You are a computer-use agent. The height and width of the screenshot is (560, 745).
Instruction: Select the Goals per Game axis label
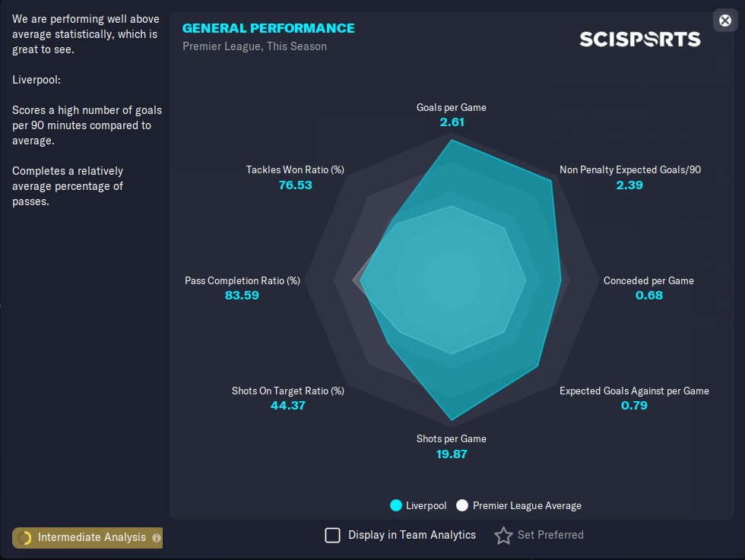(451, 108)
